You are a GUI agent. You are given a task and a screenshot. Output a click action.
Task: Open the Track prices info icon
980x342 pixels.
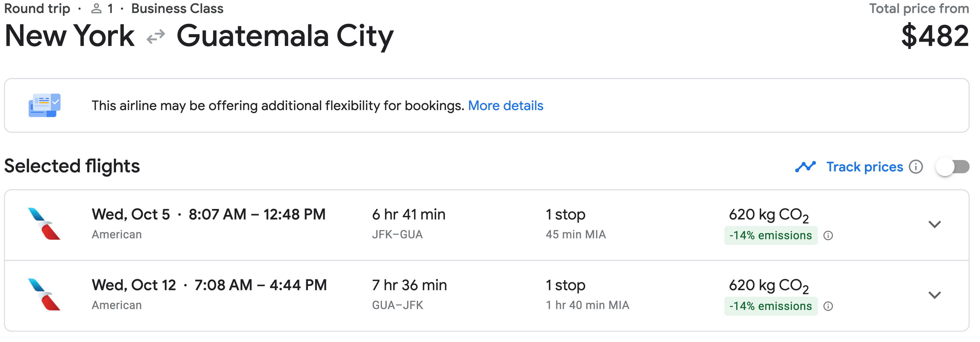coord(916,167)
